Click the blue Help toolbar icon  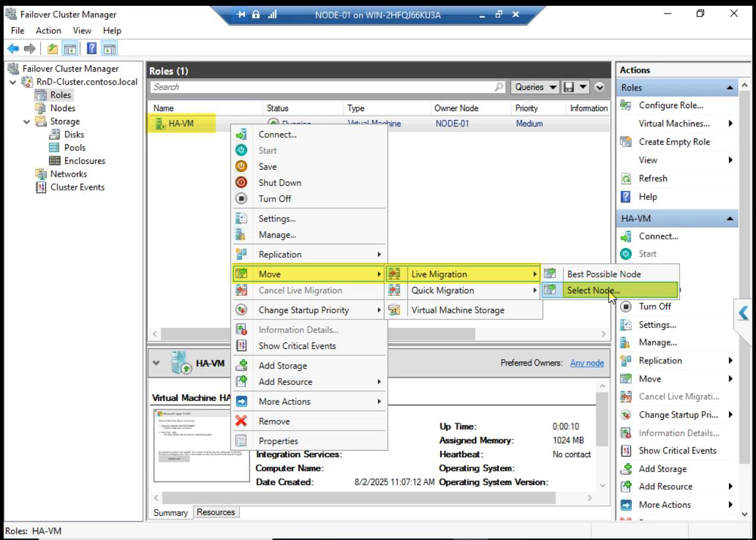pyautogui.click(x=92, y=48)
